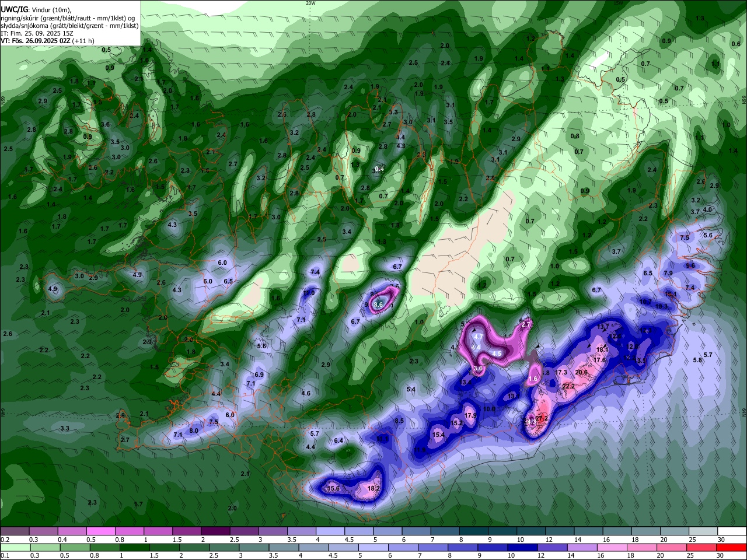Click the 27.2 precipitation value on map
Image resolution: width=747 pixels, height=560 pixels.
(x=542, y=418)
